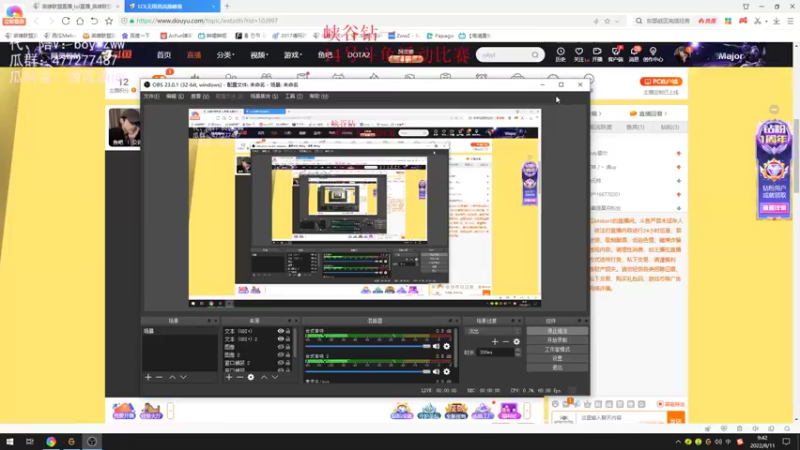The width and height of the screenshot is (800, 450).
Task: Click Douyu site search box
Action: 510,55
